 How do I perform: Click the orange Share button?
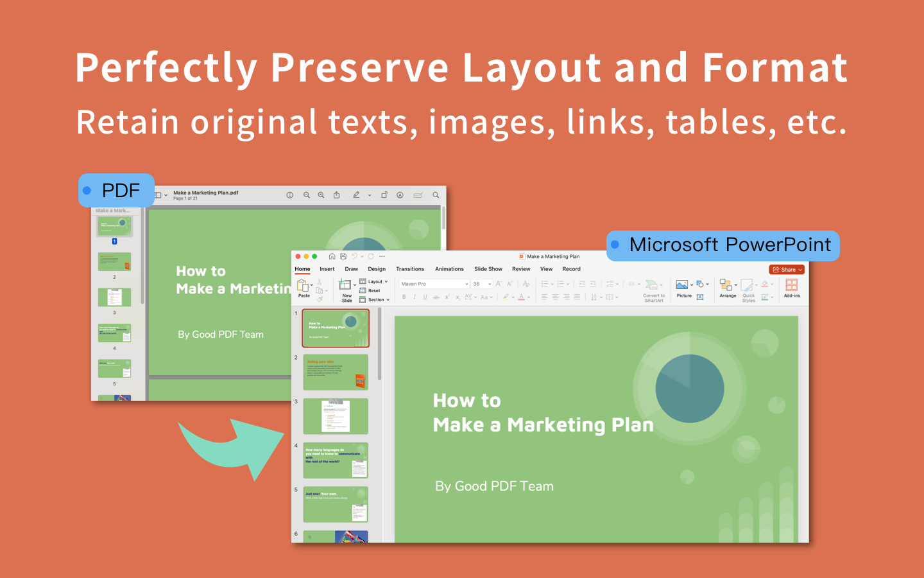(x=787, y=270)
